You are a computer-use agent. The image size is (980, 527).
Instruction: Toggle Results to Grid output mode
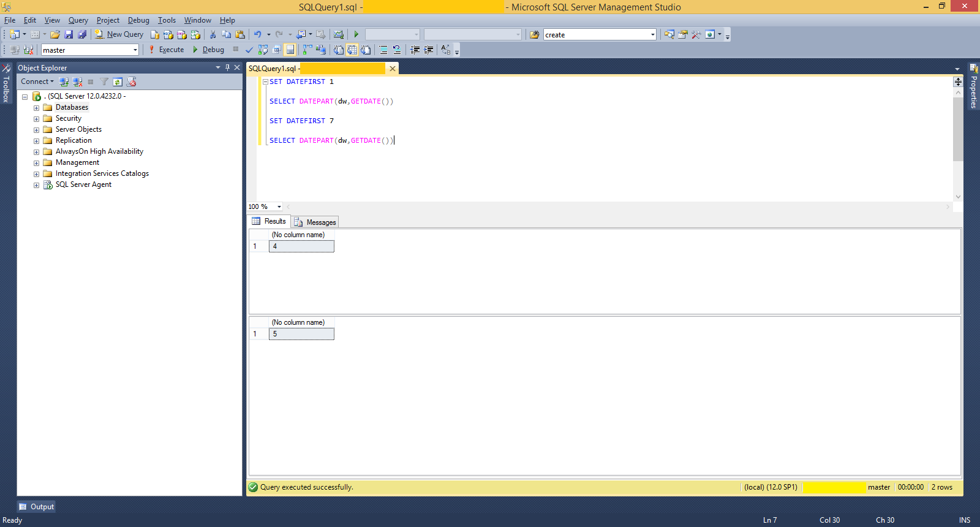[x=352, y=50]
